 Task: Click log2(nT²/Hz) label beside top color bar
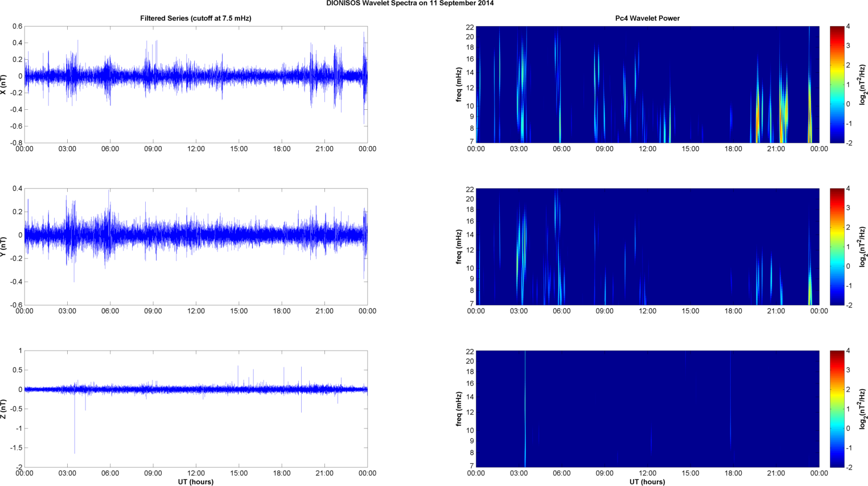862,84
